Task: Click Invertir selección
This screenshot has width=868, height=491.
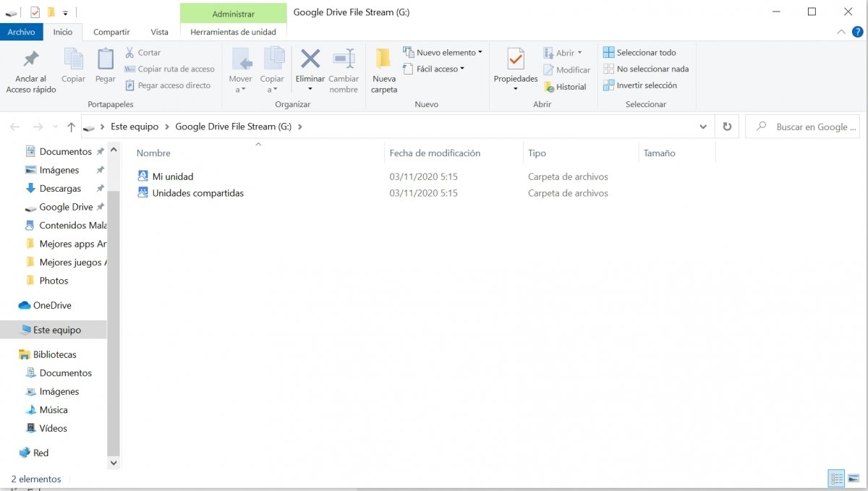Action: (640, 85)
